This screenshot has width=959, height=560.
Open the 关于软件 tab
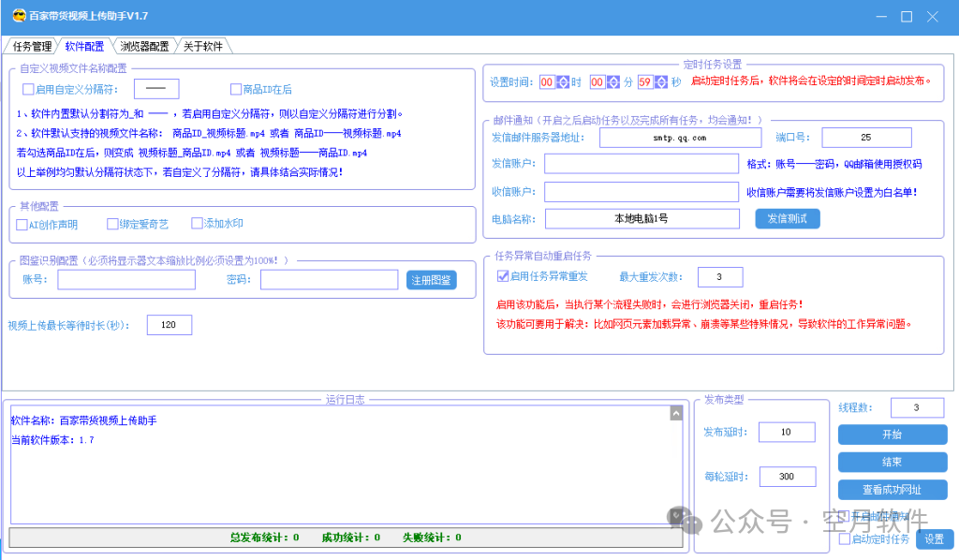tap(203, 47)
